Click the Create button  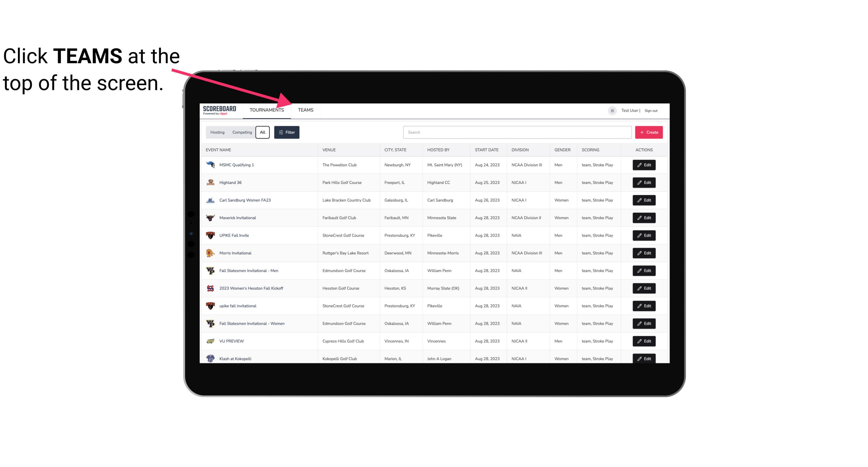coord(648,132)
